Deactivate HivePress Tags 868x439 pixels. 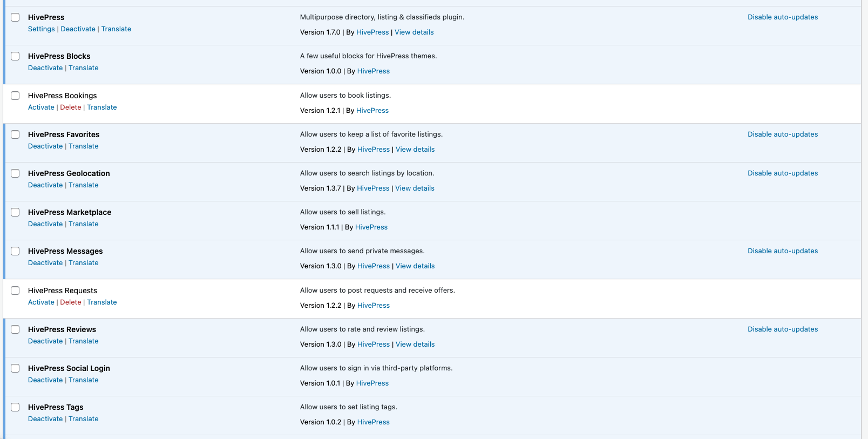click(45, 419)
